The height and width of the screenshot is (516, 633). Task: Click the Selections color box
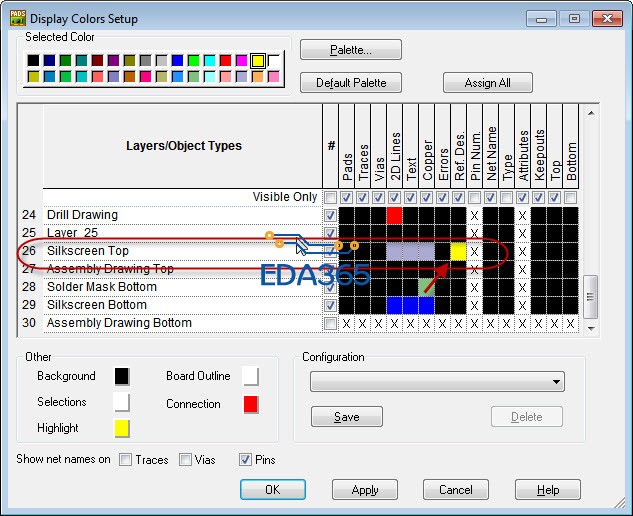coord(122,403)
